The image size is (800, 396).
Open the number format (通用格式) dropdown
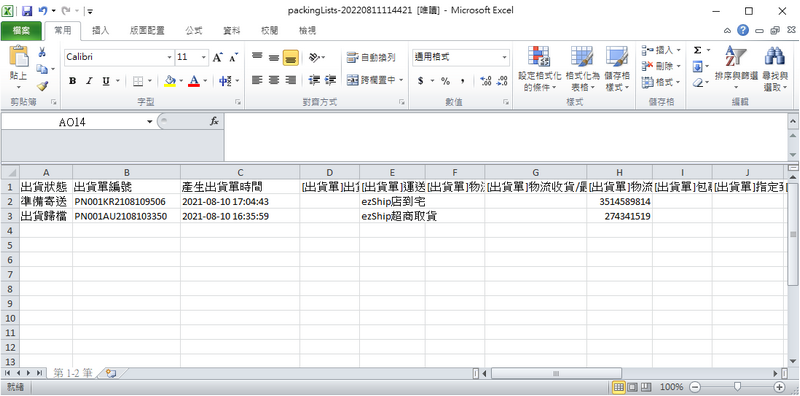coord(505,57)
